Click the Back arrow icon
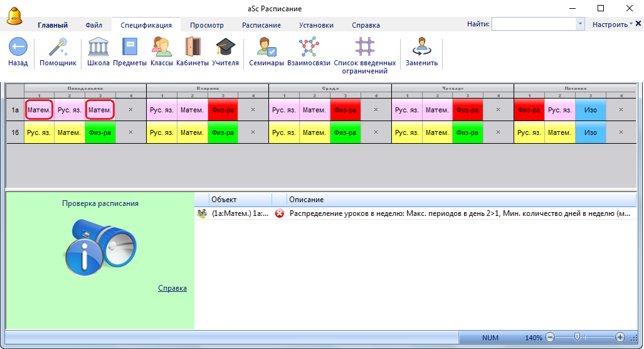Viewport: 644px width, 349px height. click(x=18, y=48)
